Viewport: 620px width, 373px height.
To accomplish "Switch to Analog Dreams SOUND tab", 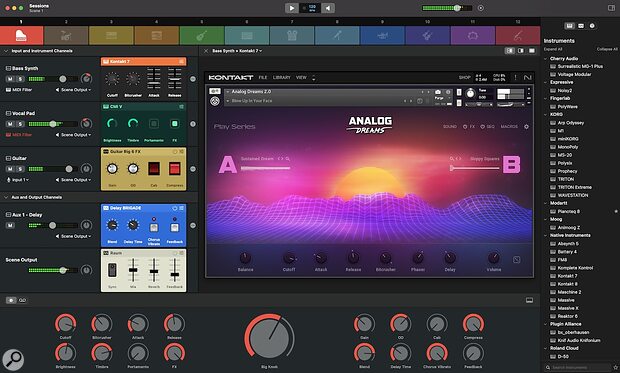I will (x=450, y=127).
